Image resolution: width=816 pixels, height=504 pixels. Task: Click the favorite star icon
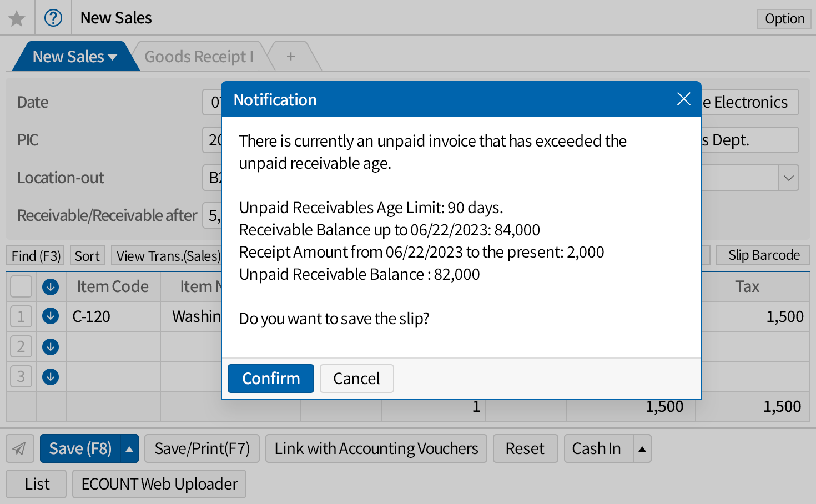(17, 18)
